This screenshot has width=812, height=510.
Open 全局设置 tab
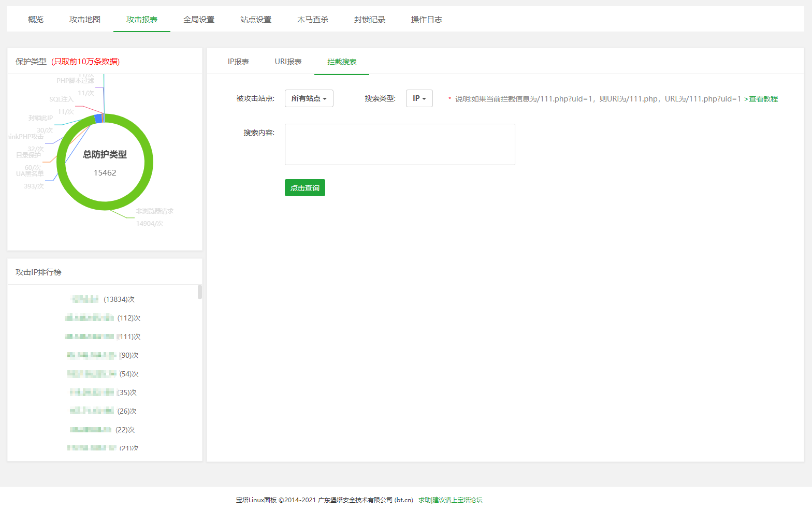[199, 20]
